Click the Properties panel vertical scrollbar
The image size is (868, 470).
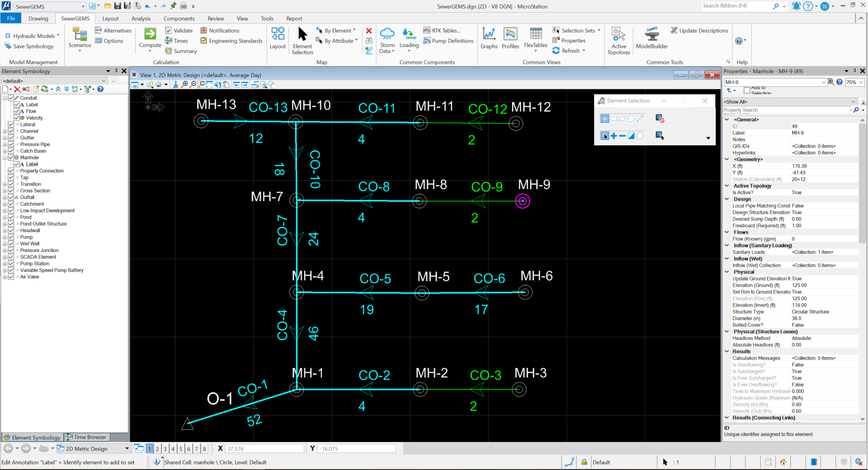862,269
